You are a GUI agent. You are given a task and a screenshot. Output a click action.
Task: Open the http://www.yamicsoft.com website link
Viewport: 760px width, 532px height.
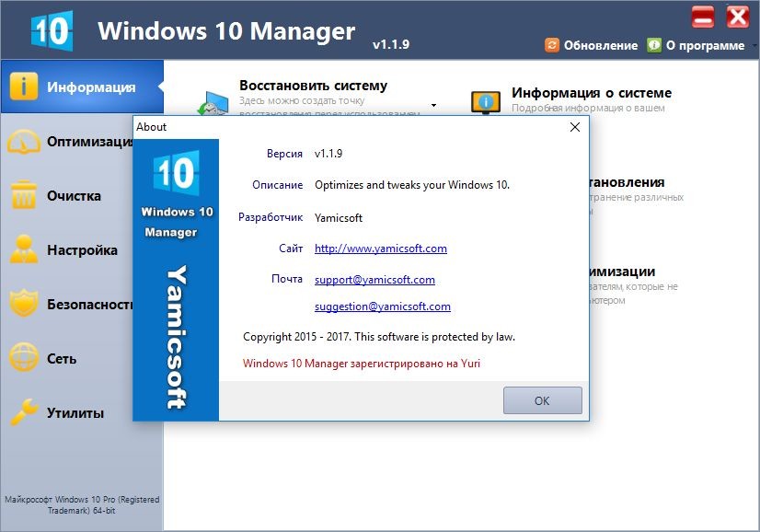click(x=380, y=249)
